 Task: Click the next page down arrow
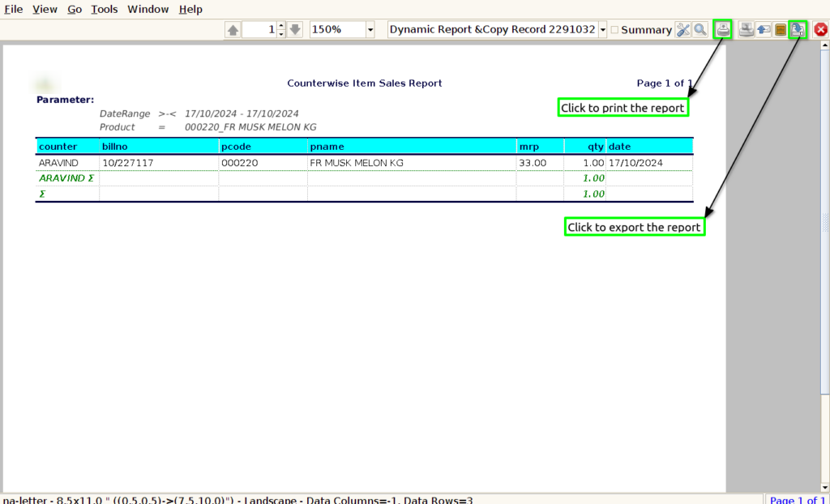[295, 30]
